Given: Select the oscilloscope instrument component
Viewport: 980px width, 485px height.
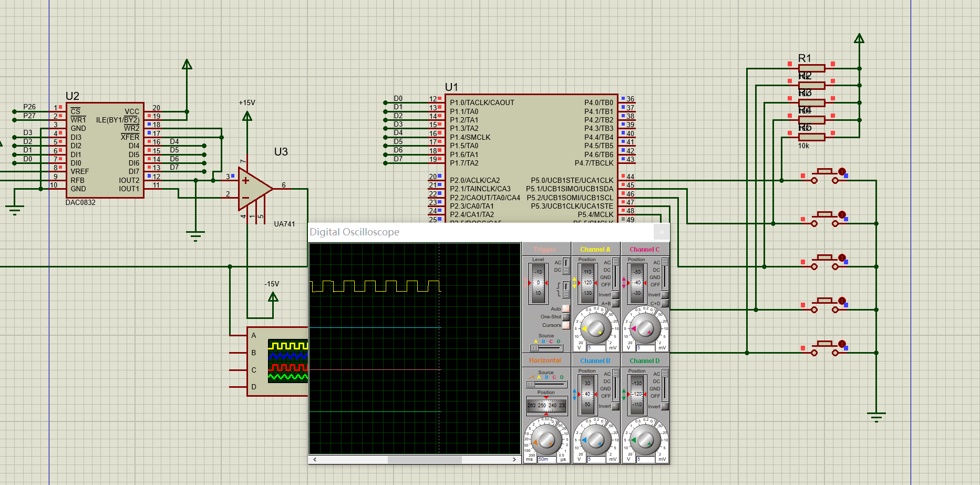Looking at the screenshot, I should click(277, 362).
